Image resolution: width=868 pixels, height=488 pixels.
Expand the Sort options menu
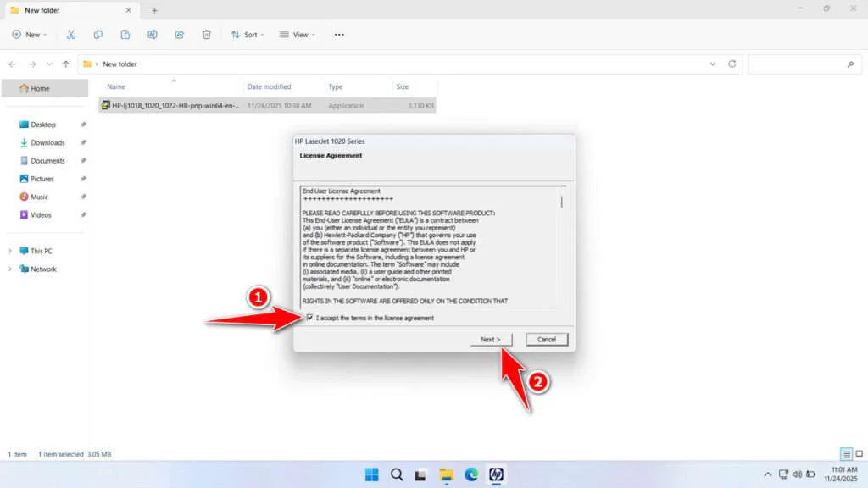(248, 34)
